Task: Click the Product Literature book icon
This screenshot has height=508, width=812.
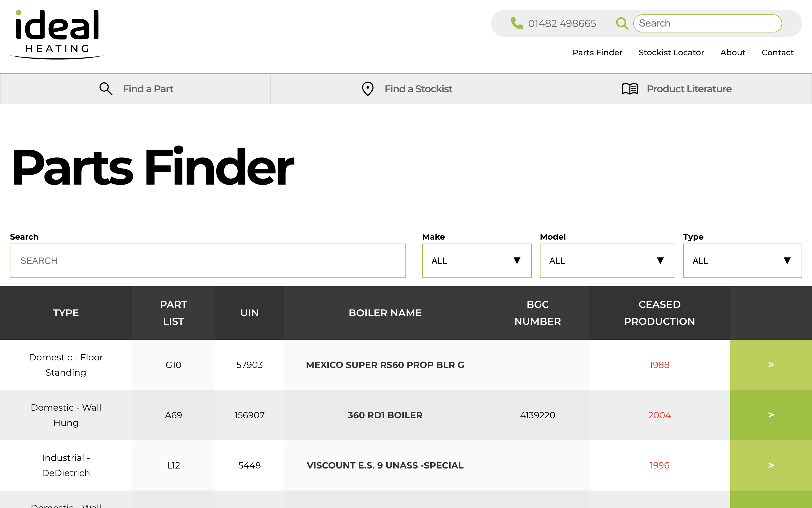Action: [630, 89]
